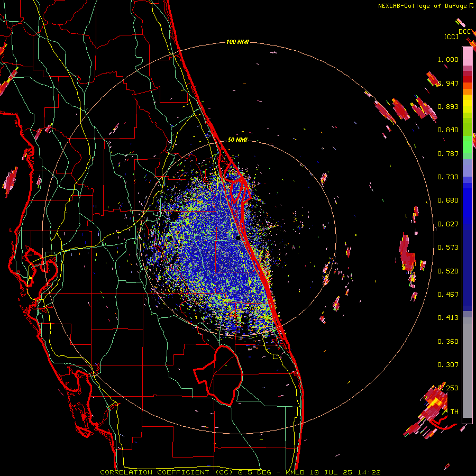Pick the bright green segment of the color bar
The width and height of the screenshot is (476, 476).
(467, 144)
